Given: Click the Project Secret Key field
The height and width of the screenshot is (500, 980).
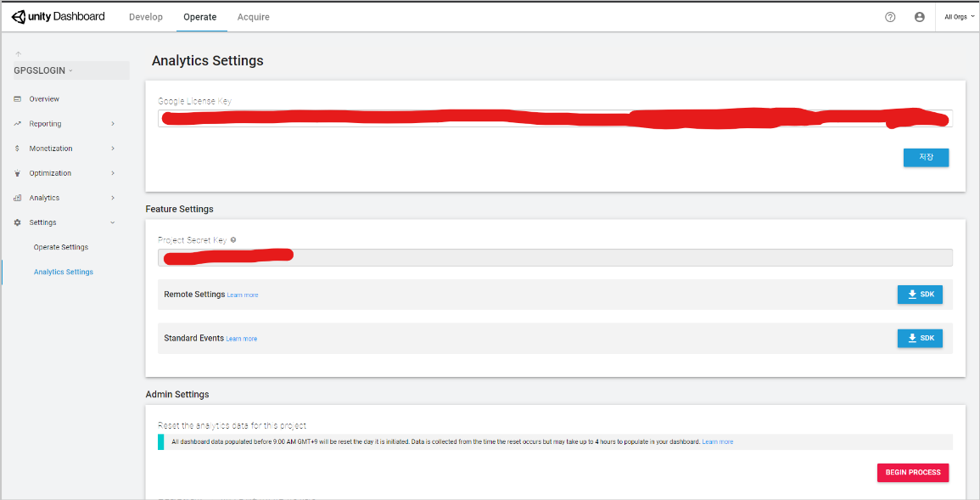Looking at the screenshot, I should [555, 257].
